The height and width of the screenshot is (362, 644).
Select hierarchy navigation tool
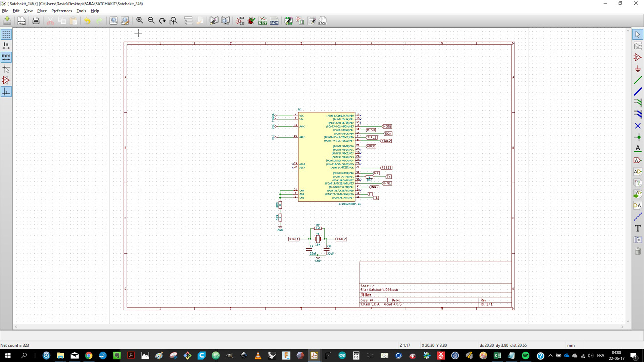coord(638,46)
